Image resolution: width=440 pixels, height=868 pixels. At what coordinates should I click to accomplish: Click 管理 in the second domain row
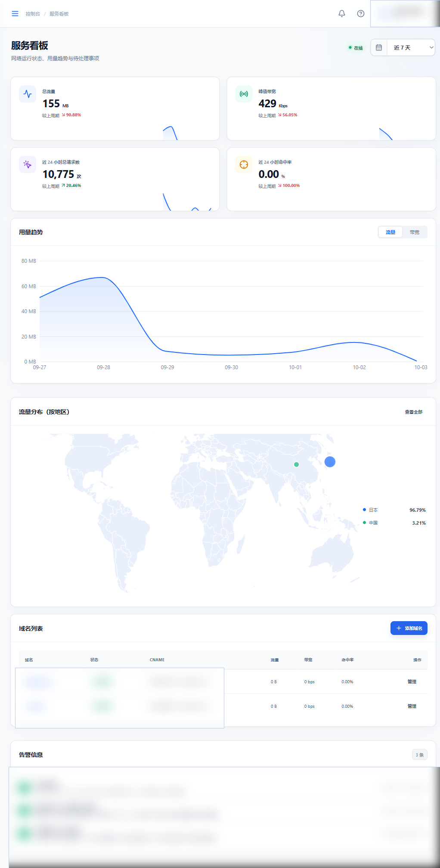point(412,706)
